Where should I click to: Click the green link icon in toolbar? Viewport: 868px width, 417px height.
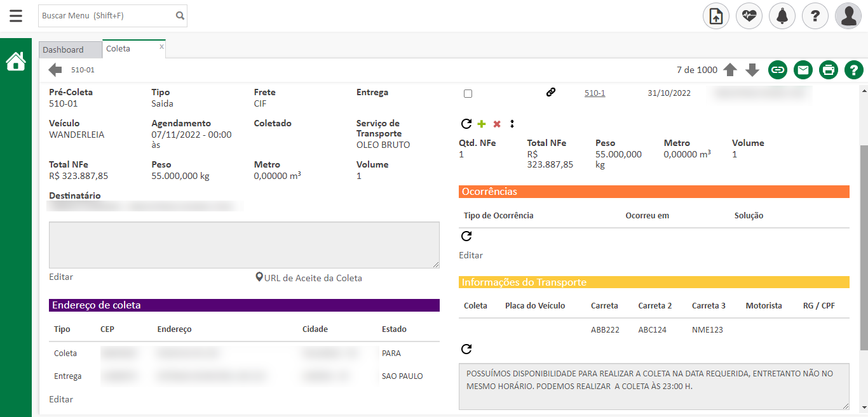click(x=778, y=70)
